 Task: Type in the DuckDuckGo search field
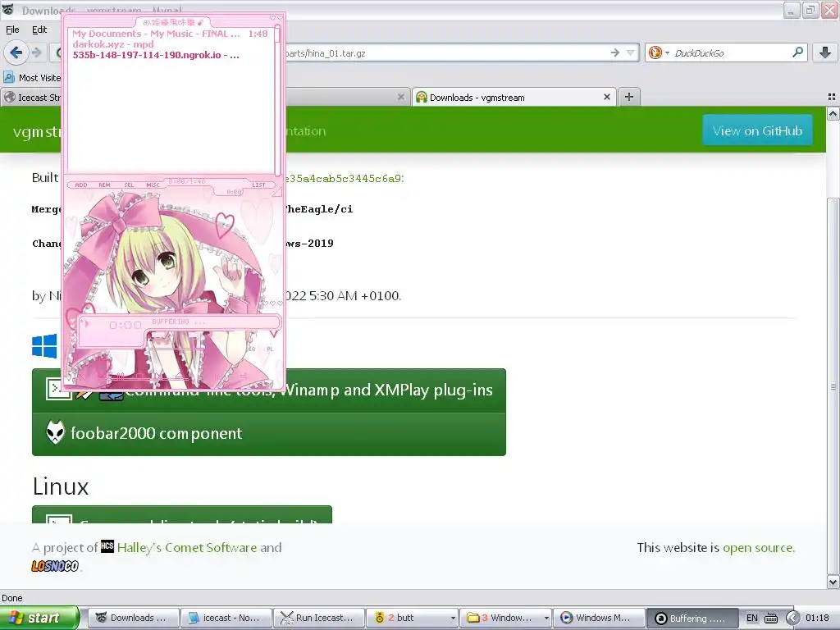[x=731, y=53]
